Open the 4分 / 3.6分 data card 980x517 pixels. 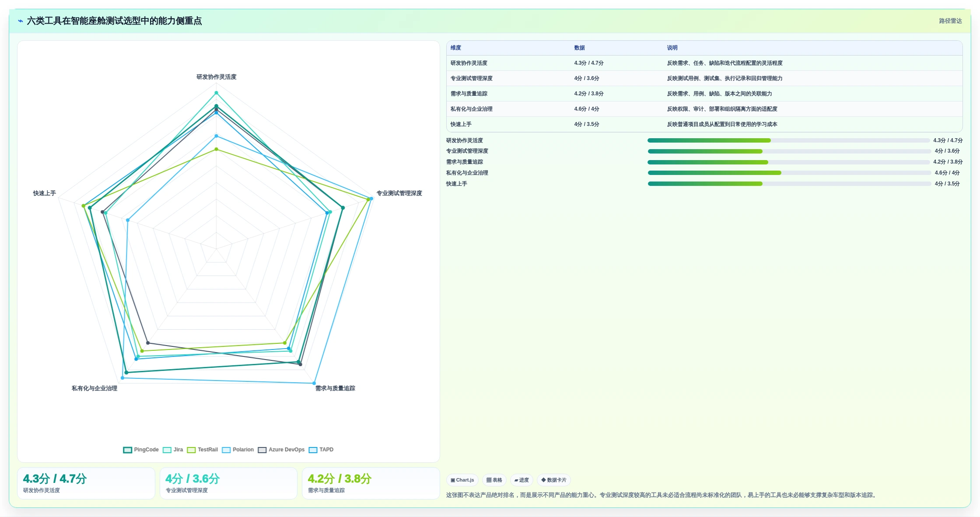pyautogui.click(x=228, y=483)
